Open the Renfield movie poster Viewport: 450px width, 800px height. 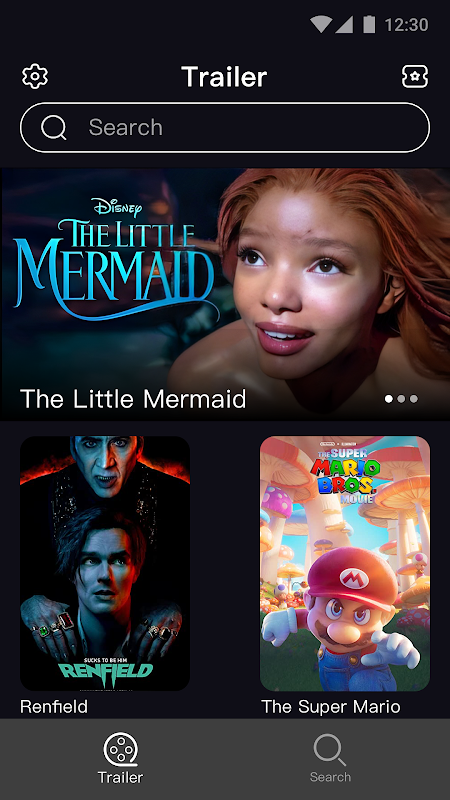pos(105,563)
